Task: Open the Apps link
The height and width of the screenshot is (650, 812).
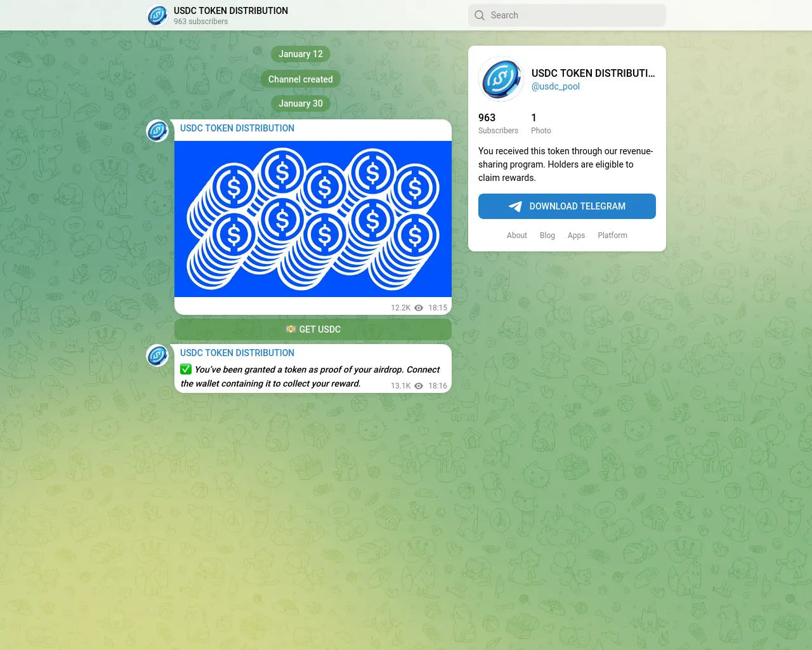Action: [577, 235]
